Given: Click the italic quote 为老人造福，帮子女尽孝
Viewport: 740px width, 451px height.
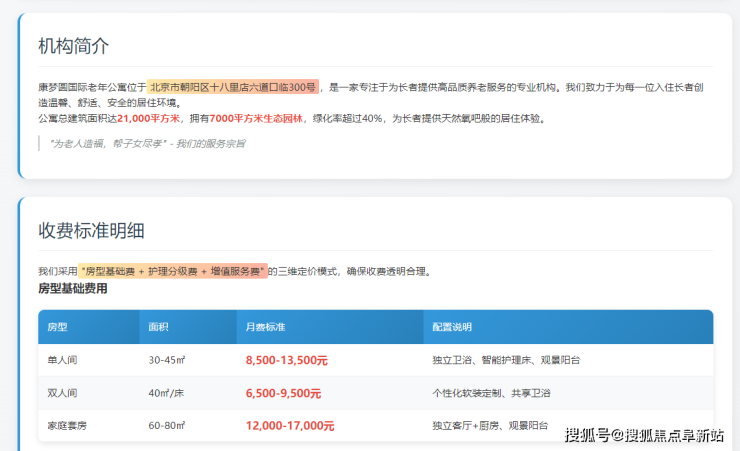Looking at the screenshot, I should click(x=111, y=143).
